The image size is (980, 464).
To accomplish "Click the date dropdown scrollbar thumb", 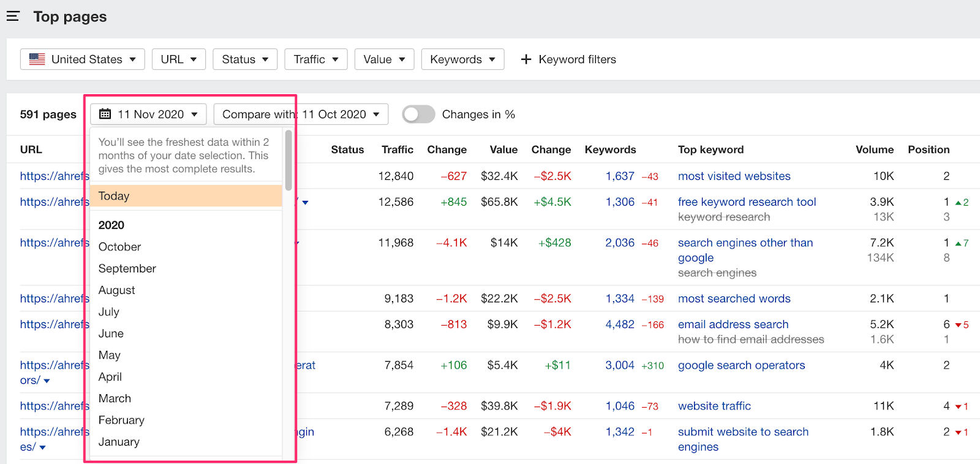I will [288, 160].
